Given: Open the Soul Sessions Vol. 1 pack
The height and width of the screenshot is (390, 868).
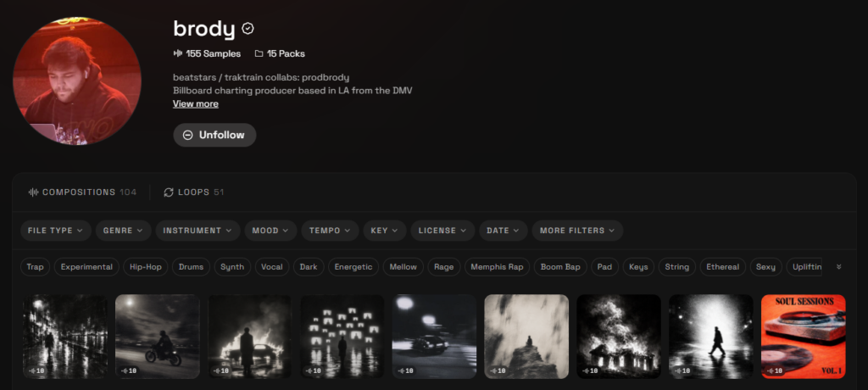Looking at the screenshot, I should (804, 337).
